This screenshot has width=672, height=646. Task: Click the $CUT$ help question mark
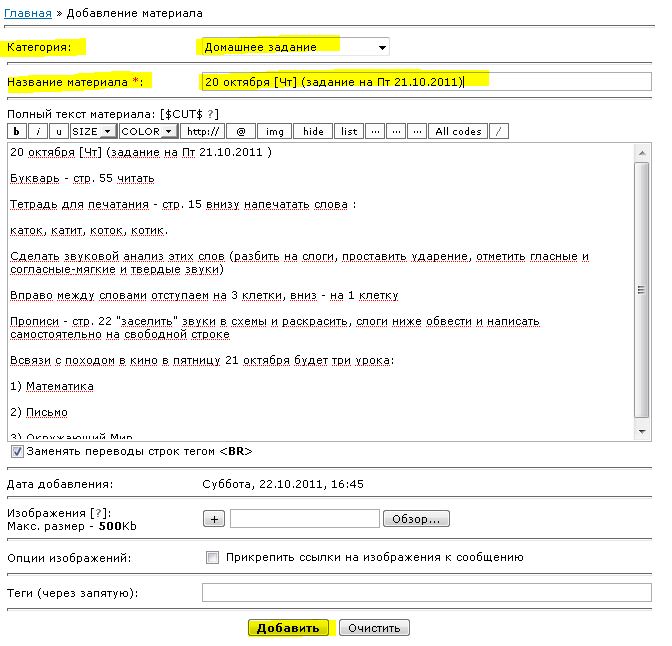point(210,114)
